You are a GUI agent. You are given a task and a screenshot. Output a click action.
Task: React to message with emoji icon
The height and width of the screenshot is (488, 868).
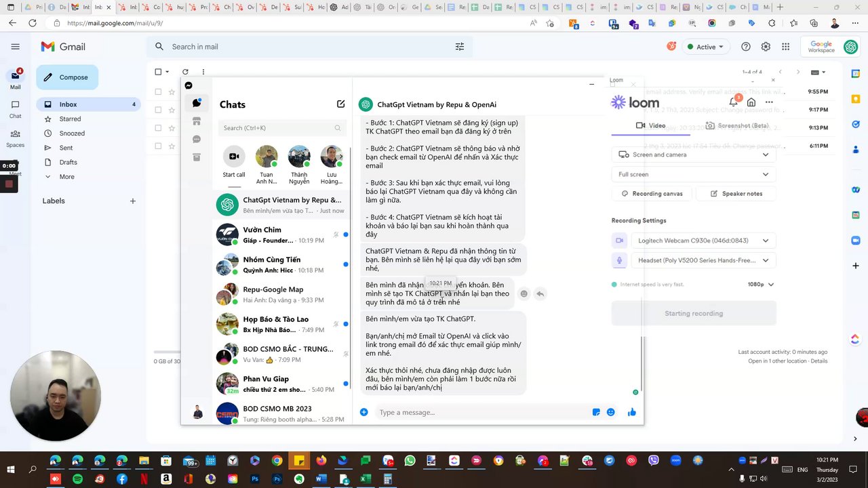pyautogui.click(x=524, y=293)
